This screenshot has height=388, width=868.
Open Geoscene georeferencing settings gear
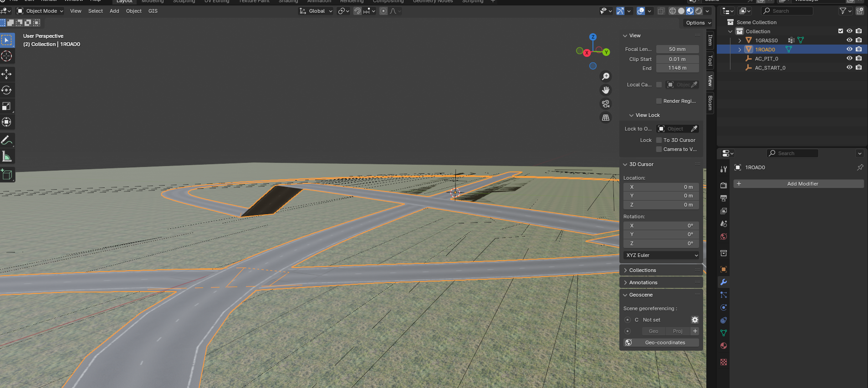pyautogui.click(x=695, y=320)
